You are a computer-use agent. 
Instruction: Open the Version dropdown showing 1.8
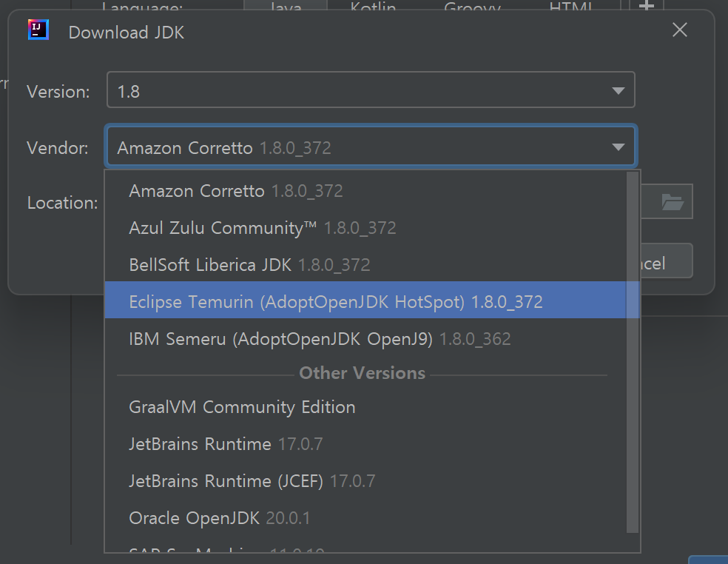(x=371, y=90)
